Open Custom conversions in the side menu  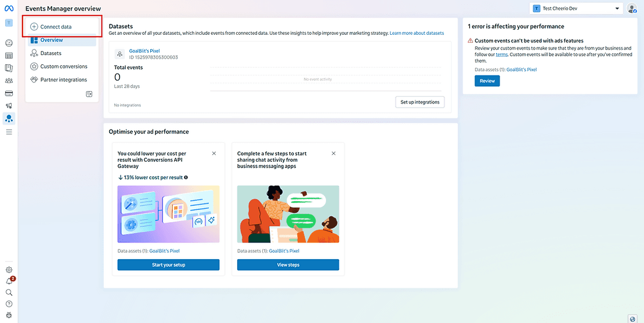click(x=62, y=67)
